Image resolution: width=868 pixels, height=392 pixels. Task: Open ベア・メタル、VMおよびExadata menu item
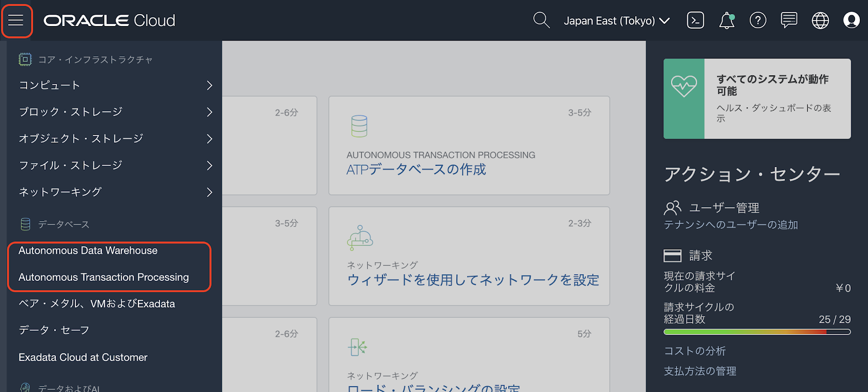pos(97,304)
